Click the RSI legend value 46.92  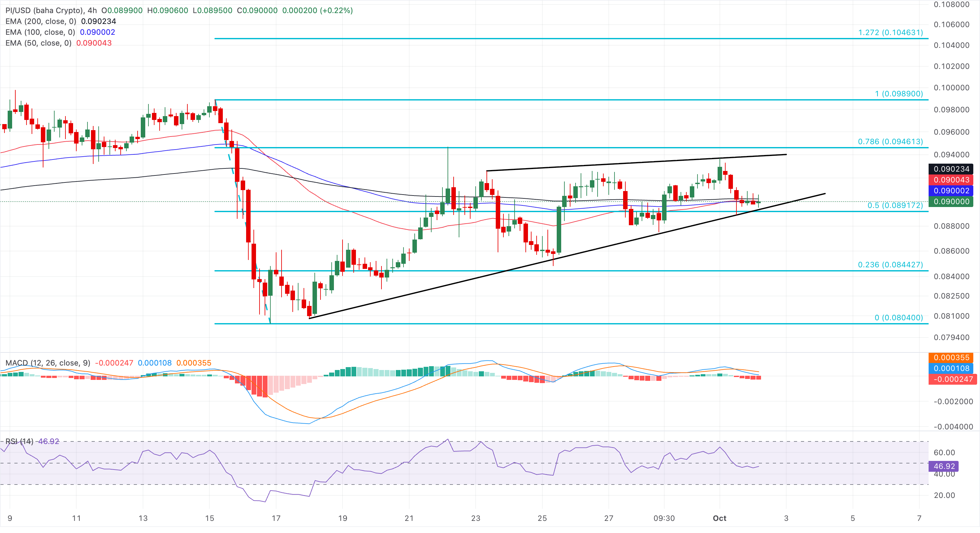pos(49,441)
